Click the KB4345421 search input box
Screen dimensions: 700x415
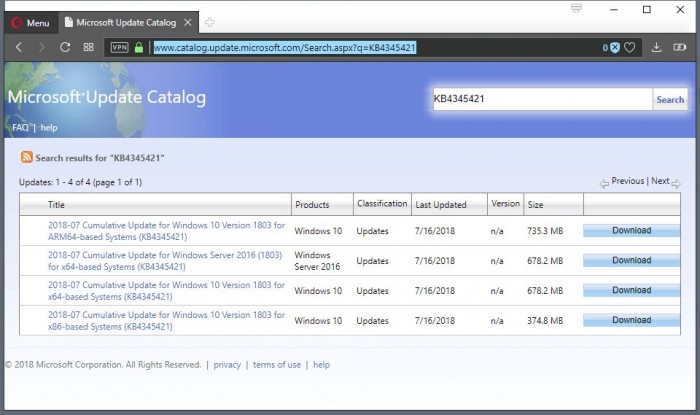(542, 99)
